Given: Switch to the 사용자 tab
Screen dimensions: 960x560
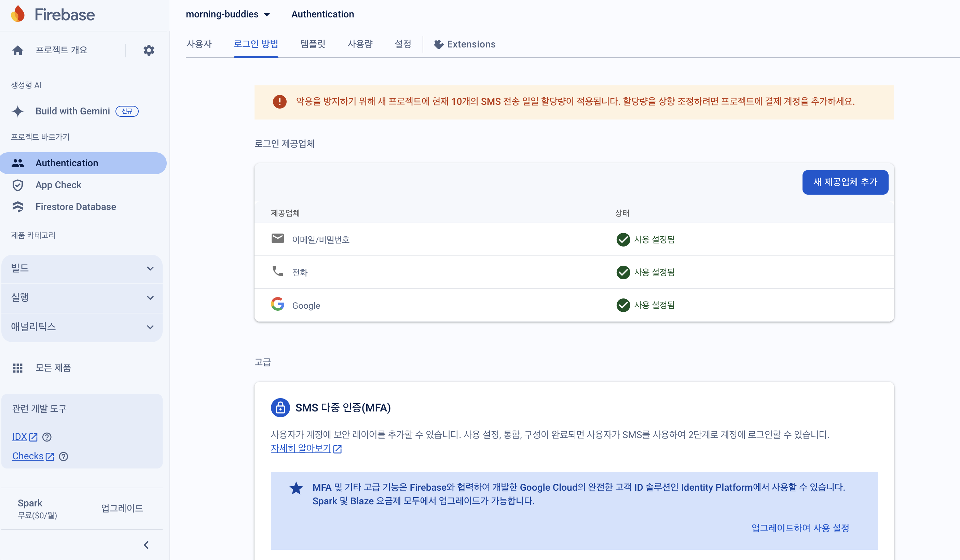Looking at the screenshot, I should 199,44.
